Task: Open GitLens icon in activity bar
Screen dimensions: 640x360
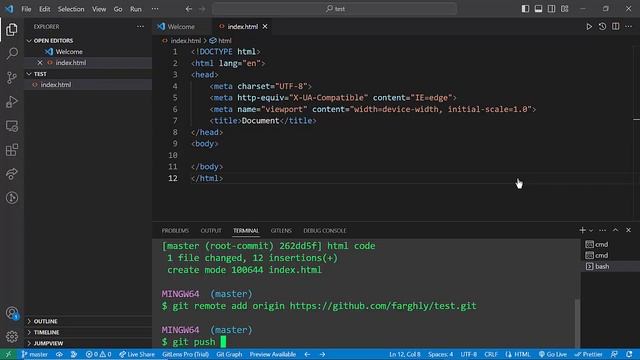Action: 12,198
